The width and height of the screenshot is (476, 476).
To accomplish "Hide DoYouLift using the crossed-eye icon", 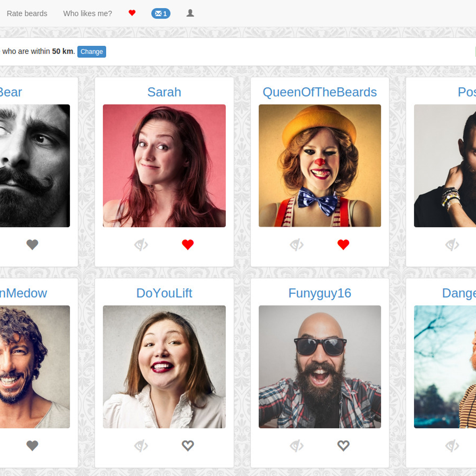I will click(x=141, y=446).
